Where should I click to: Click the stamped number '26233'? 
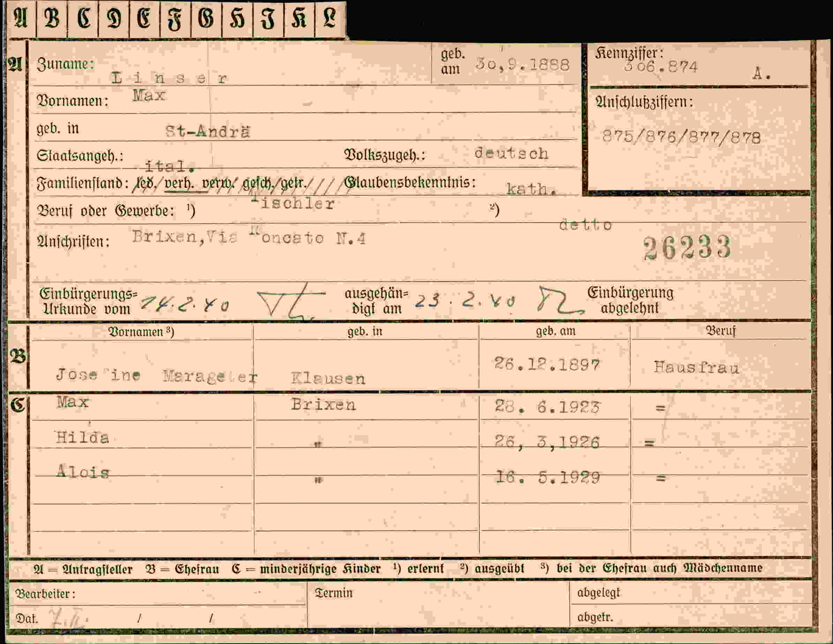click(687, 248)
